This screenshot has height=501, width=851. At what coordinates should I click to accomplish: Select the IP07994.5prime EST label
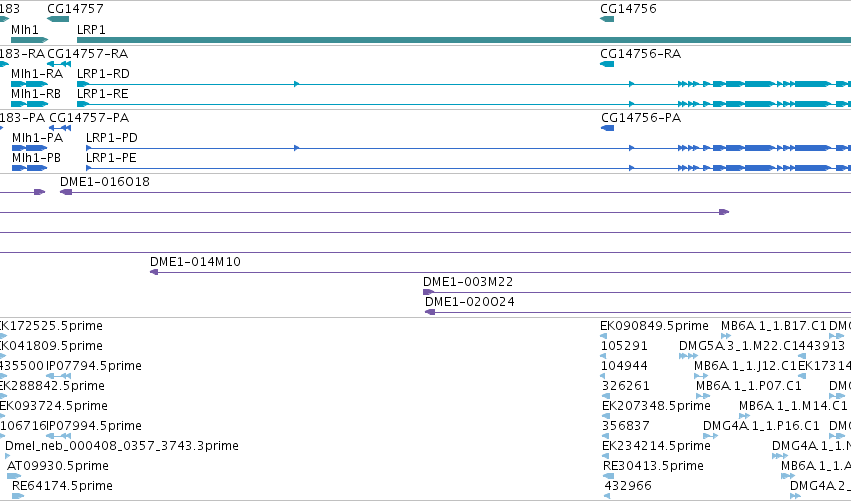point(94,426)
